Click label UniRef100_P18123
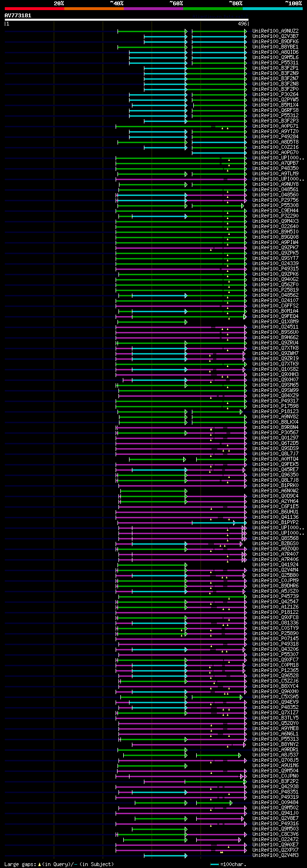The width and height of the screenshot is (307, 868). click(x=275, y=411)
